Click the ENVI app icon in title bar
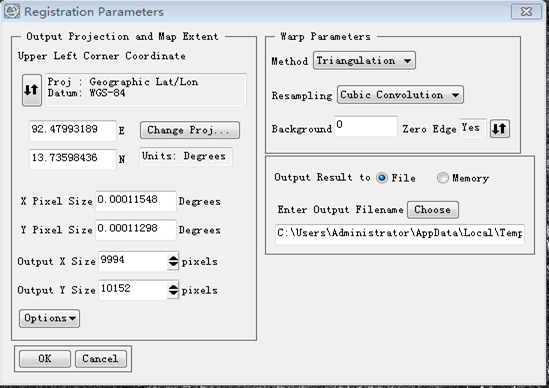549x388 pixels. [x=12, y=11]
